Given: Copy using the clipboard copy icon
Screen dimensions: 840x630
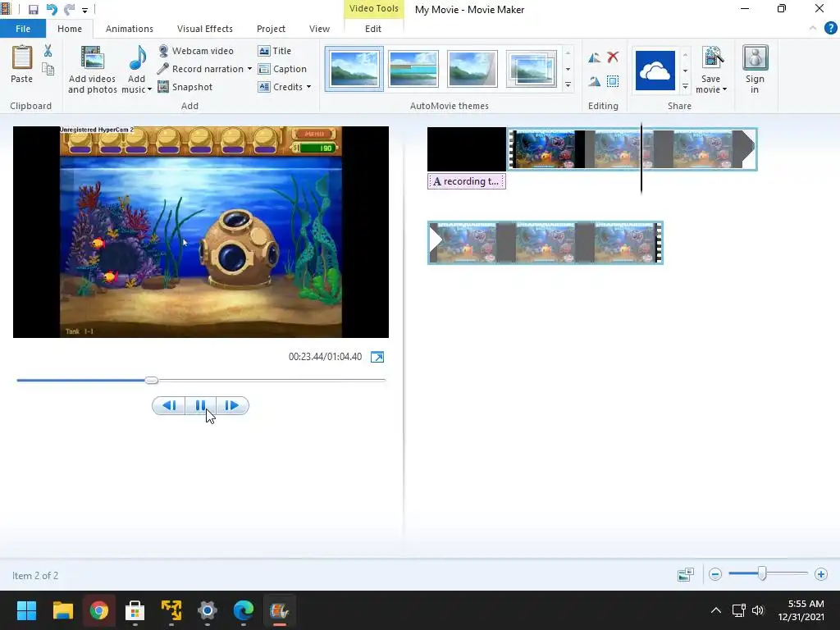Looking at the screenshot, I should [48, 69].
